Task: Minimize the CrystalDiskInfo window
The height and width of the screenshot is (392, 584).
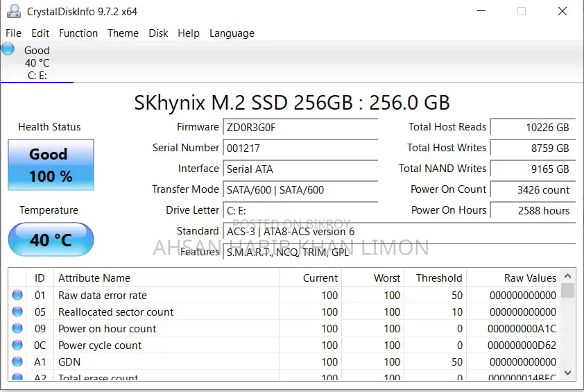Action: [481, 11]
